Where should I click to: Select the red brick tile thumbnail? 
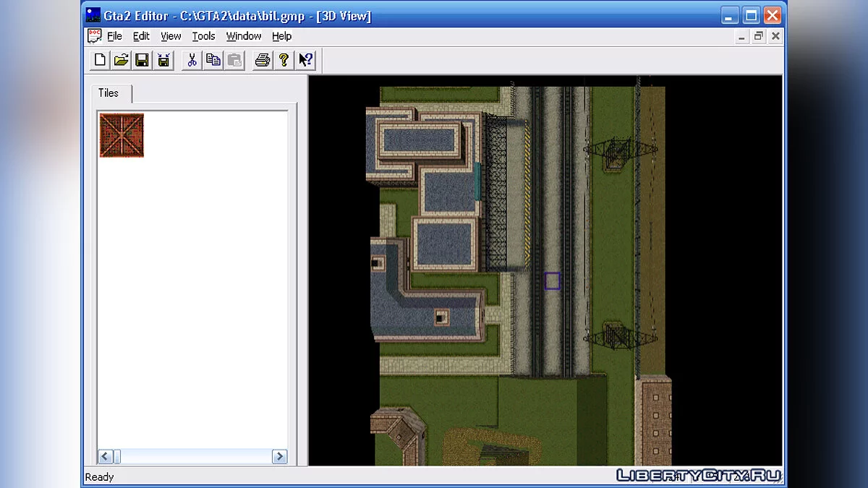[x=122, y=135]
